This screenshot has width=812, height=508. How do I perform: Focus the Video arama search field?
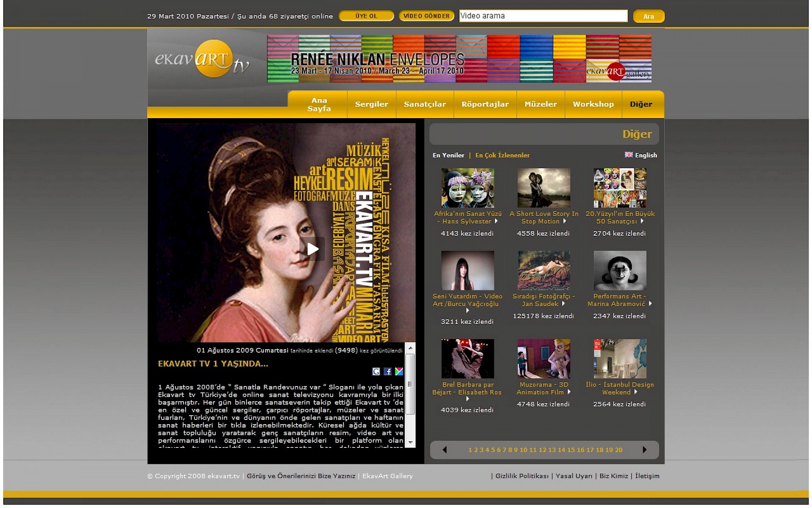click(x=543, y=16)
